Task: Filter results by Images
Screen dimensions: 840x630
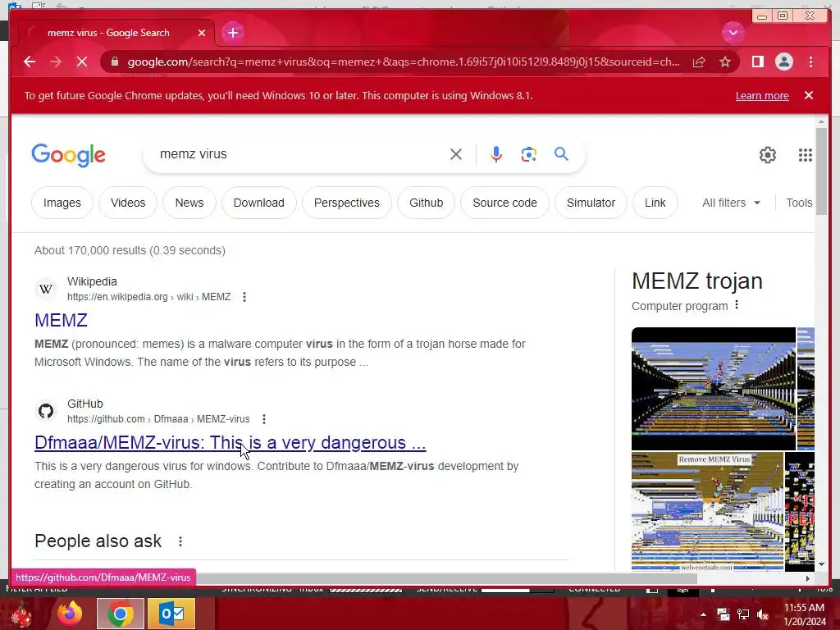Action: click(62, 203)
